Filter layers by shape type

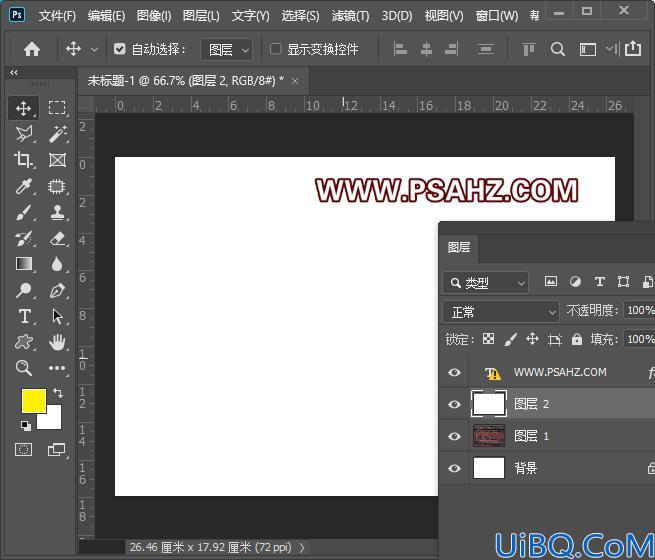point(623,281)
